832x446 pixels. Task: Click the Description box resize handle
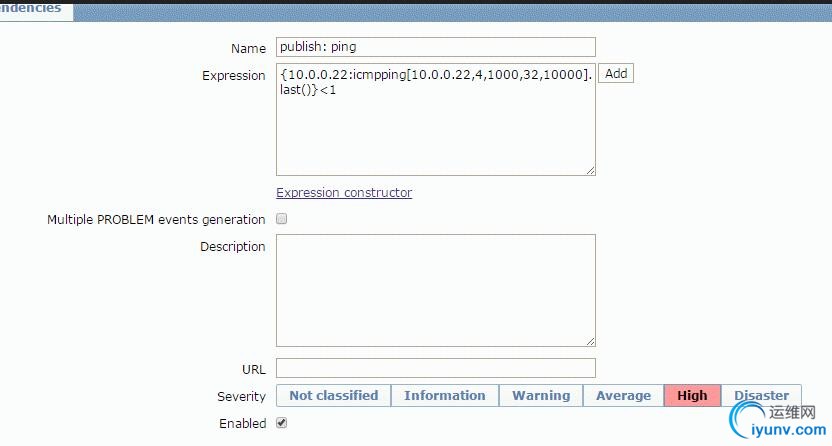[x=590, y=341]
